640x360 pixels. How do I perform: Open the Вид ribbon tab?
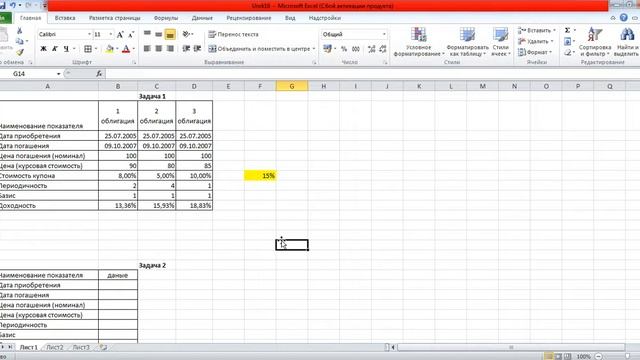[290, 18]
